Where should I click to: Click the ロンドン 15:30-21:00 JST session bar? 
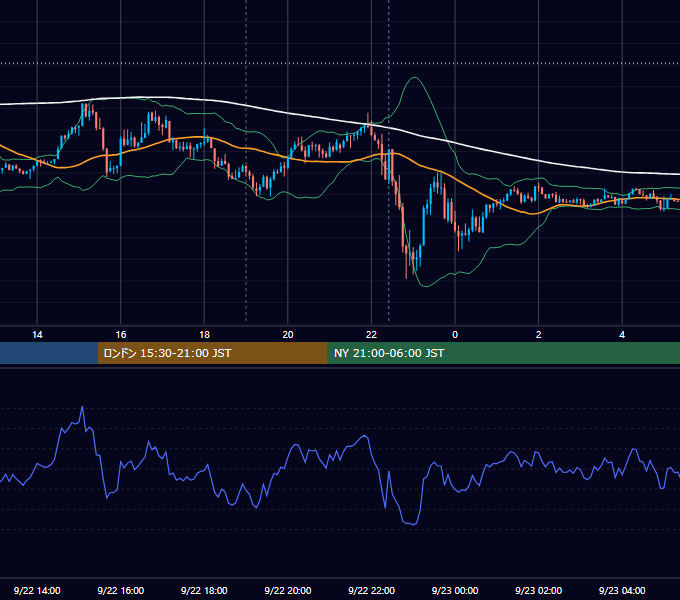click(212, 353)
